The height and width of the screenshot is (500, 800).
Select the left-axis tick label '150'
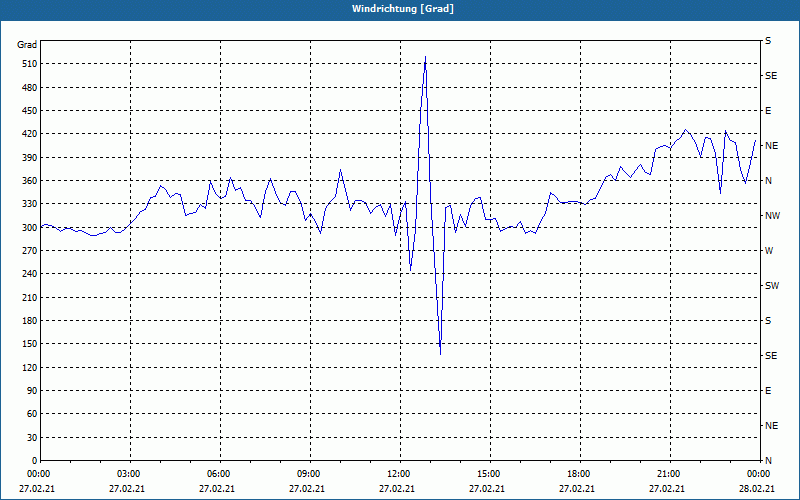[x=30, y=344]
